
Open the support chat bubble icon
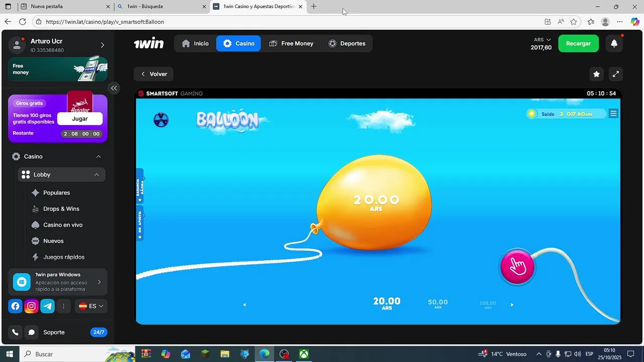(x=31, y=332)
